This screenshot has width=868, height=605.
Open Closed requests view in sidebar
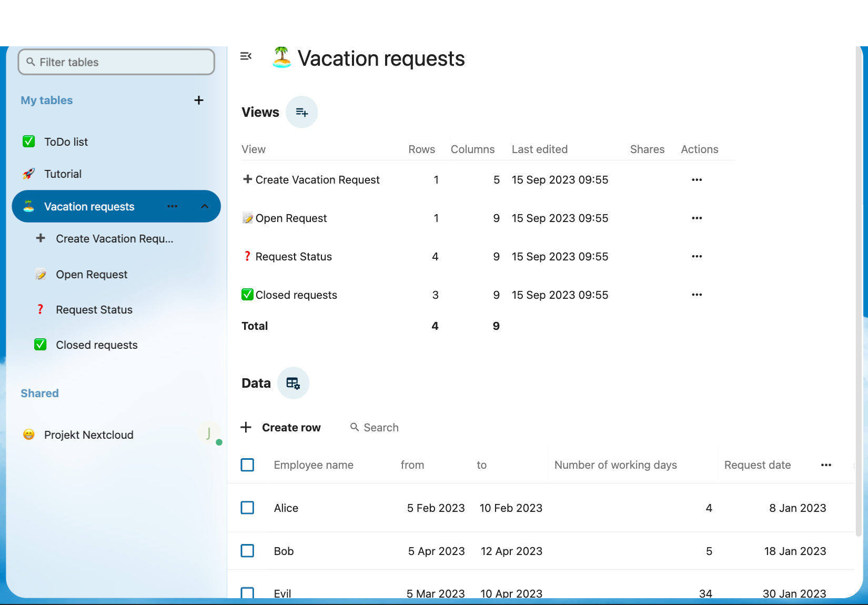[x=97, y=345]
